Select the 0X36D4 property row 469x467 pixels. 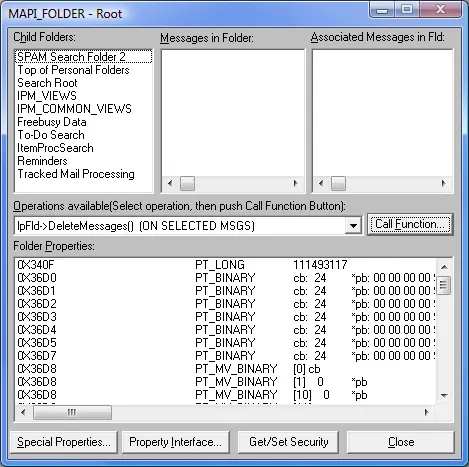pos(226,330)
